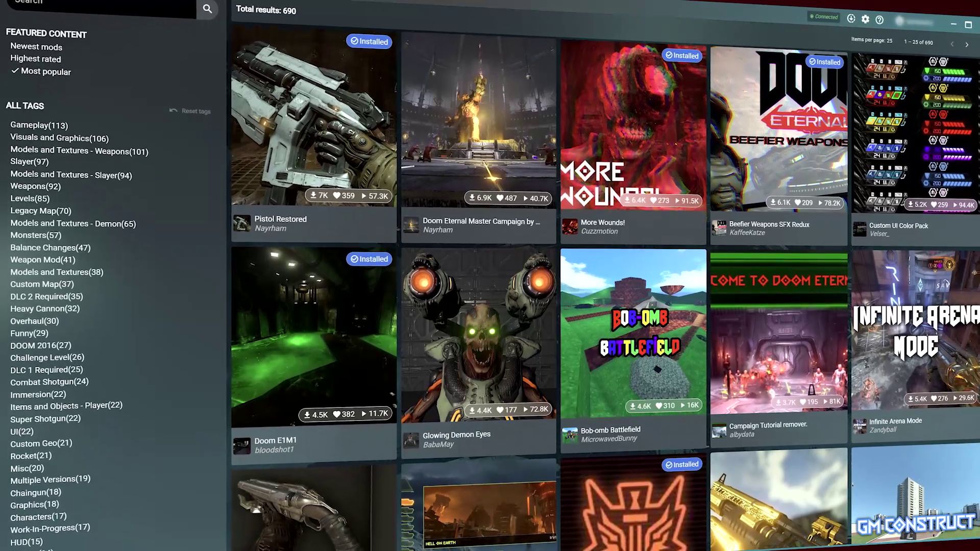980x551 pixels.
Task: Click the Pistol Restored author avatar icon
Action: coord(241,223)
